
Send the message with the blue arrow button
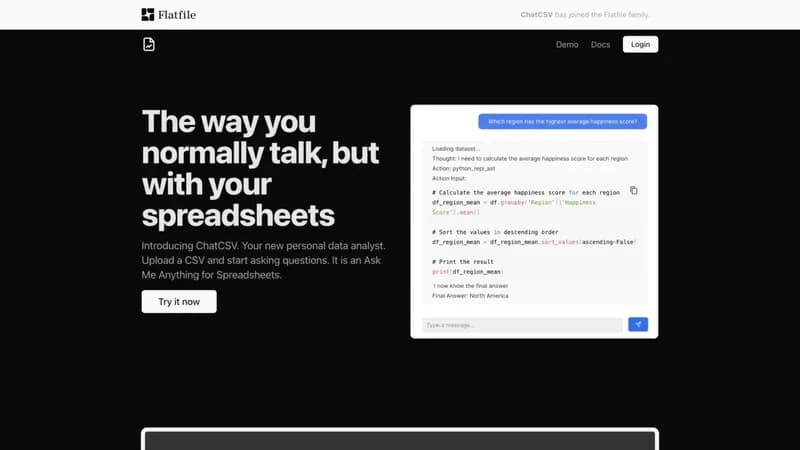point(638,324)
